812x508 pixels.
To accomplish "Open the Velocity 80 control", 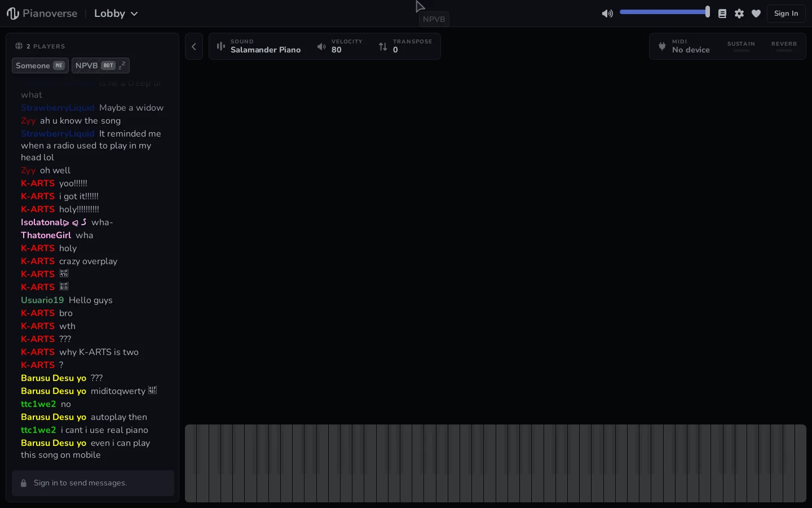I will [x=339, y=46].
